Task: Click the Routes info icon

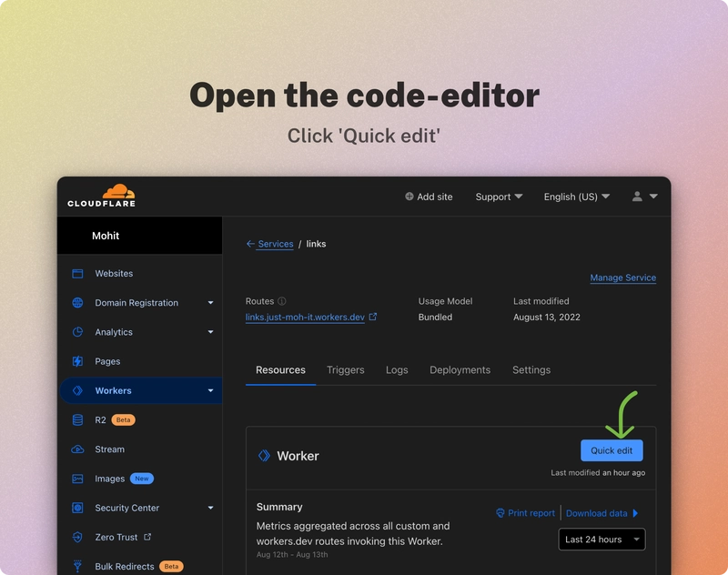Action: click(x=282, y=301)
